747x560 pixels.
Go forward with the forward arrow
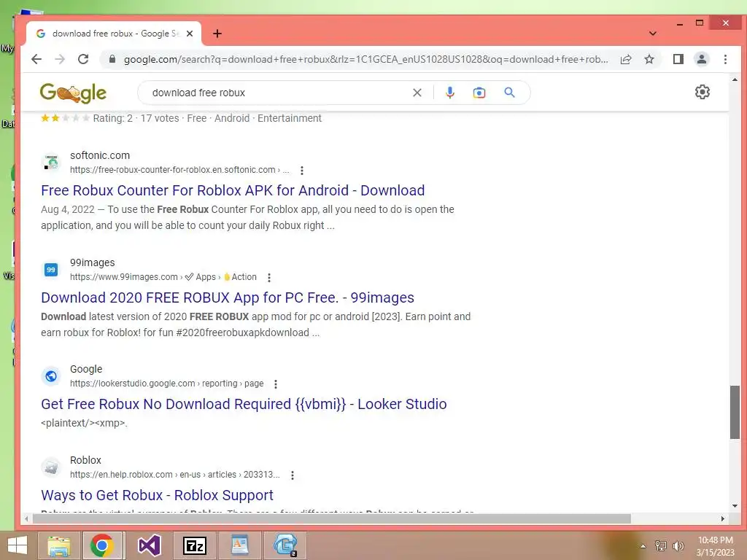click(x=60, y=59)
